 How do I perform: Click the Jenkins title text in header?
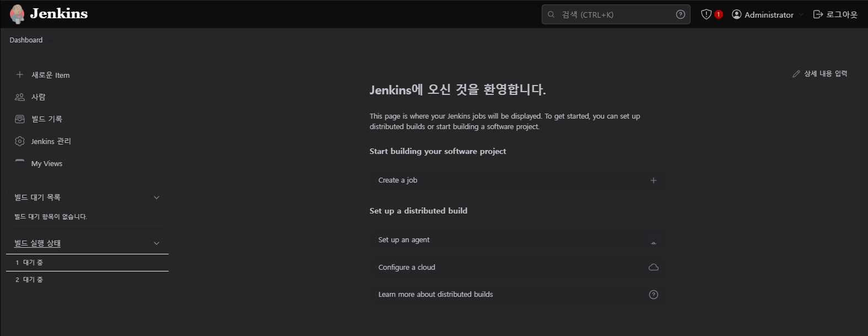tap(59, 14)
